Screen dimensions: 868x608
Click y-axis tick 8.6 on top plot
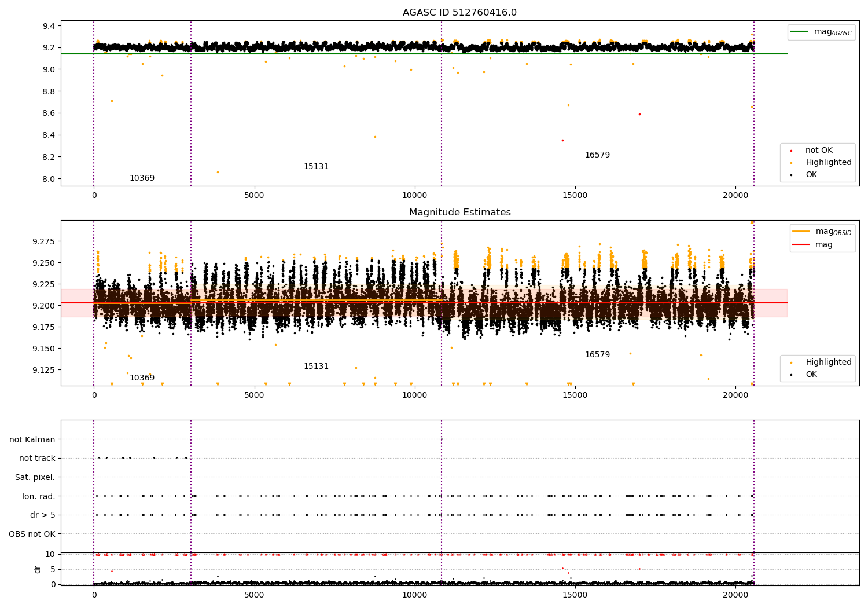pos(49,113)
